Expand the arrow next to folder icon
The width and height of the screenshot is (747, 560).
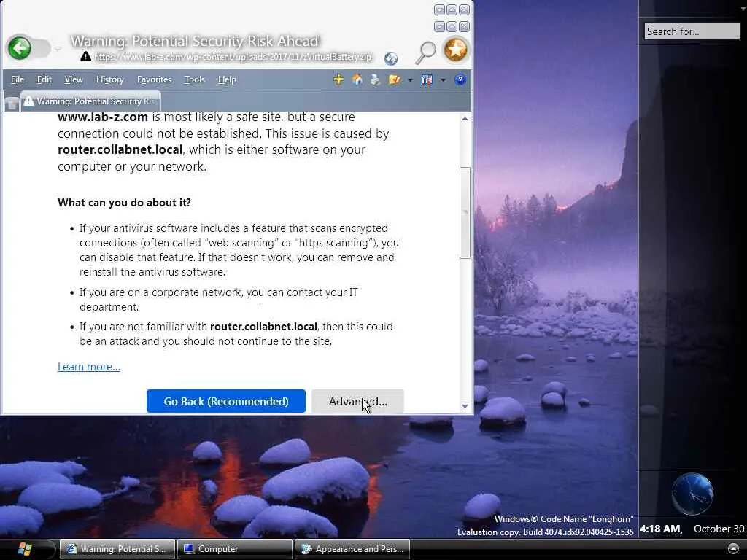pos(410,80)
